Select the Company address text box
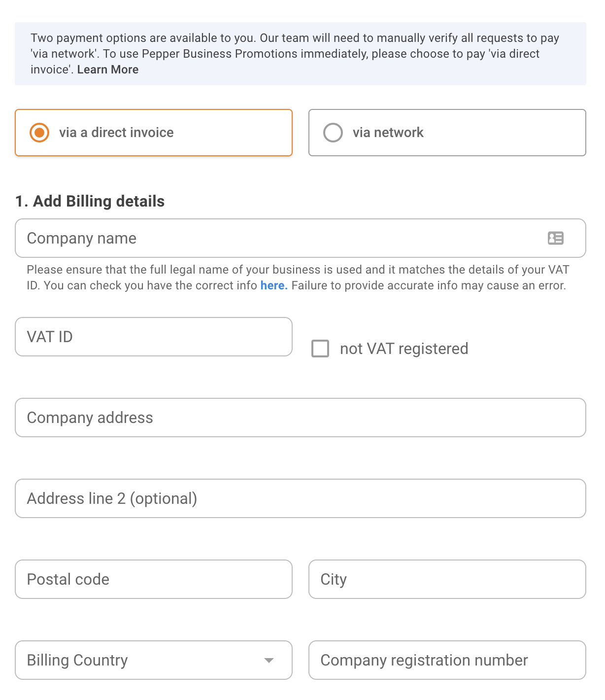The height and width of the screenshot is (700, 605). coord(300,418)
